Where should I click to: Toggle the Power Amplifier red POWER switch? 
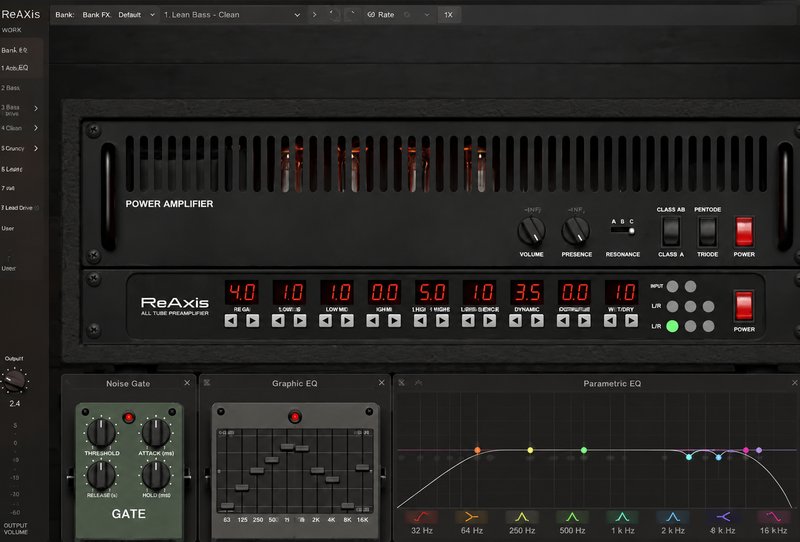pos(744,232)
